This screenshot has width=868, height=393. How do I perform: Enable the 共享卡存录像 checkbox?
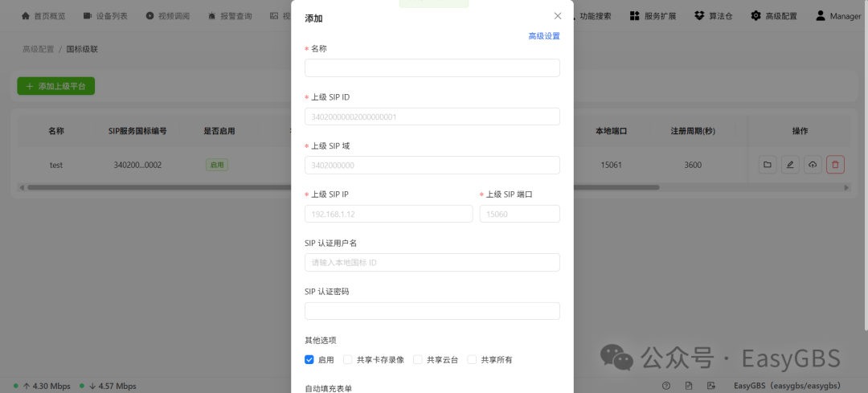(348, 359)
